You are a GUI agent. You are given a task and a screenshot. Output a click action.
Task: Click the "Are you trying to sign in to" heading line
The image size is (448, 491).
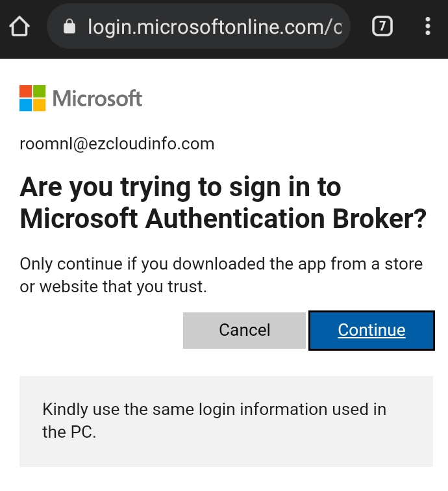pos(180,188)
